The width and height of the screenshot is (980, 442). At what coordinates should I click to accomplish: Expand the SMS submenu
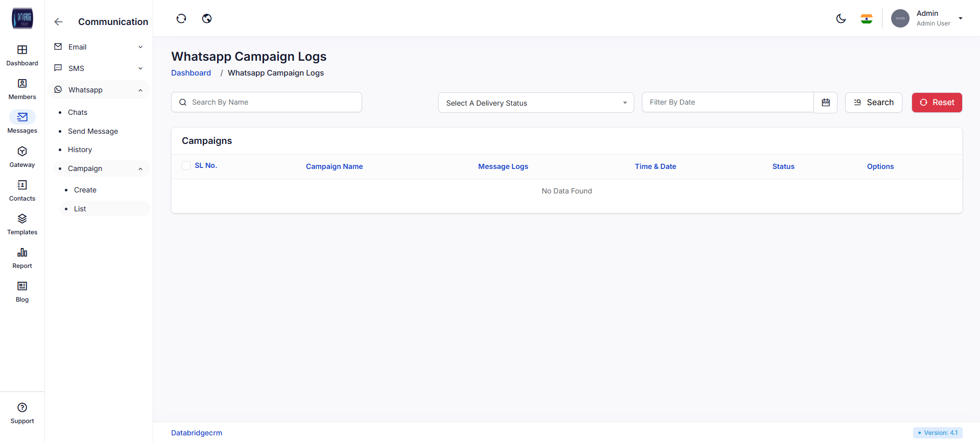click(99, 68)
